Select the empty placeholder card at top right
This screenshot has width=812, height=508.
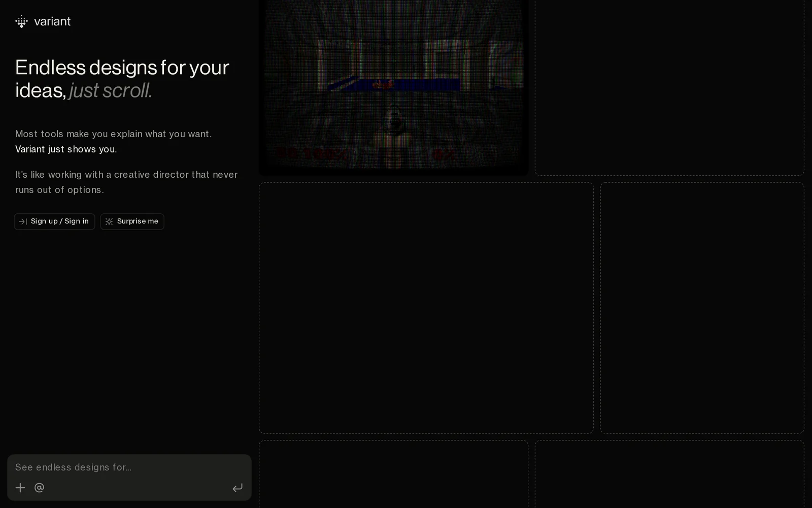point(669,86)
